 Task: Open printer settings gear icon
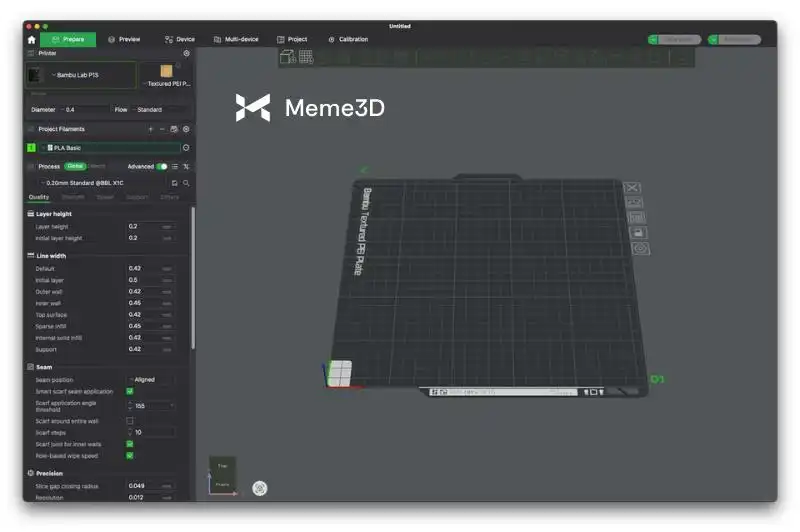pyautogui.click(x=186, y=53)
